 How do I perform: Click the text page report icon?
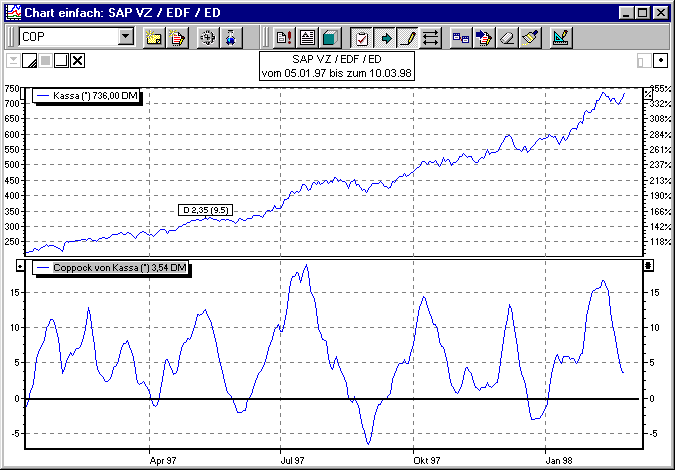coord(306,38)
